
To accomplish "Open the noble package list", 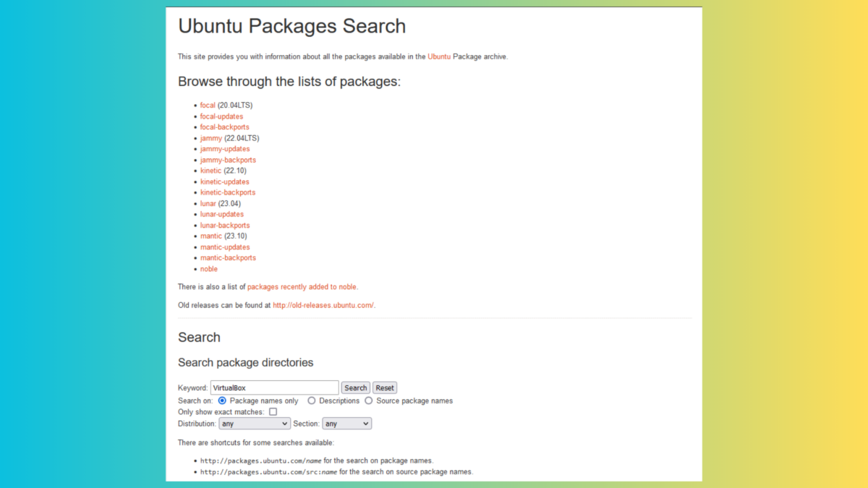I will pyautogui.click(x=208, y=268).
